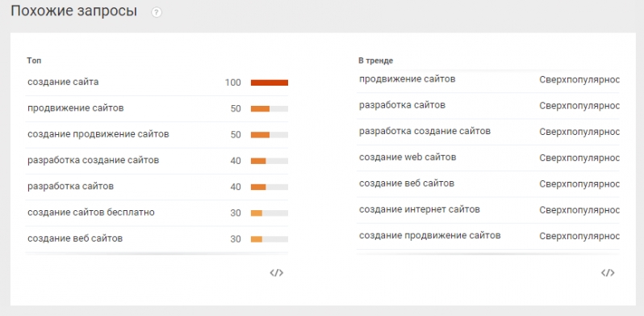Click 'Похожие запросы' section title
The width and height of the screenshot is (644, 316).
point(74,11)
